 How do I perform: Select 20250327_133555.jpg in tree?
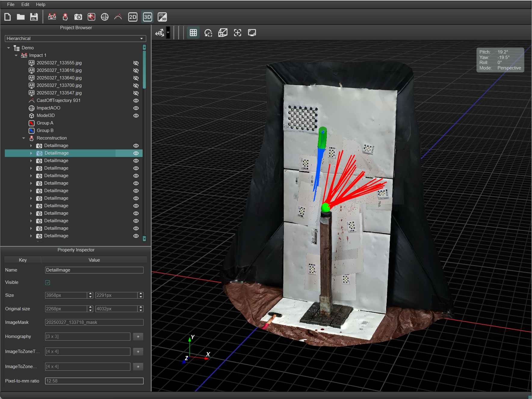pyautogui.click(x=59, y=63)
